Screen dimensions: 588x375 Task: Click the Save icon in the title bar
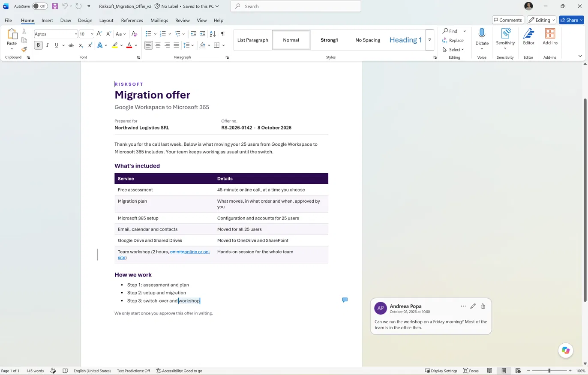point(55,6)
